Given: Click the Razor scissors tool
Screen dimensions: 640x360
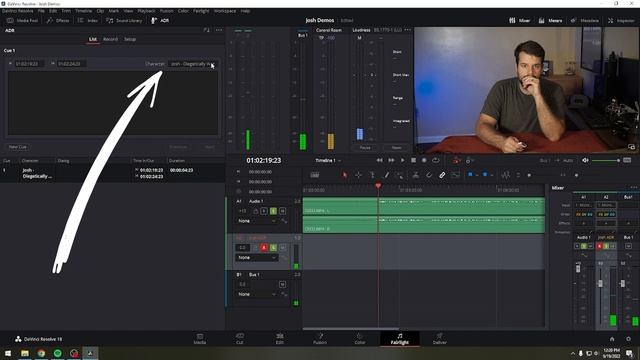Looking at the screenshot, I should click(x=416, y=175).
